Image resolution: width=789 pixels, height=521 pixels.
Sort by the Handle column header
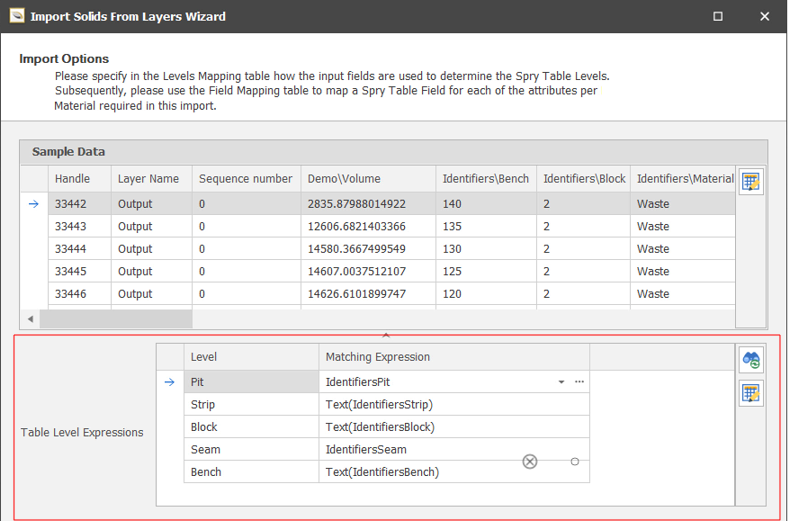(72, 178)
